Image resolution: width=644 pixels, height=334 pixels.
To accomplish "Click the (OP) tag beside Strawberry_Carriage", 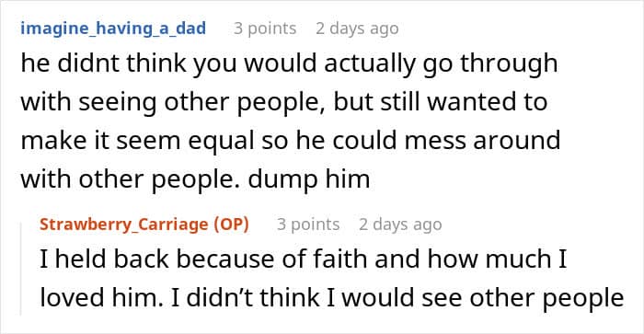I will [231, 225].
